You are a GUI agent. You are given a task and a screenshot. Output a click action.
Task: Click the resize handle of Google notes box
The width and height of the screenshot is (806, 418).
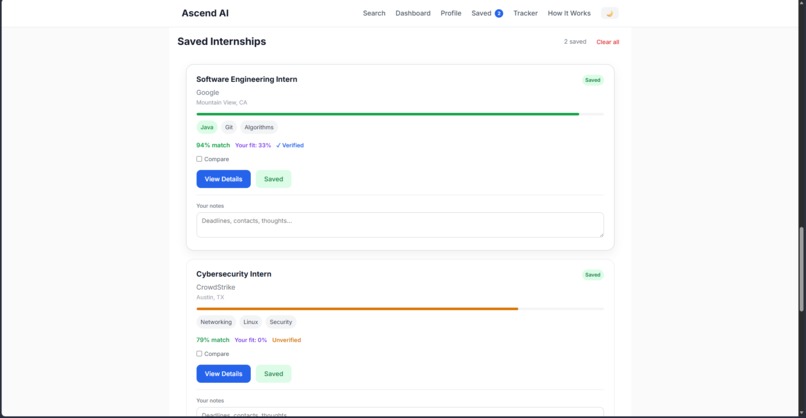pos(601,234)
